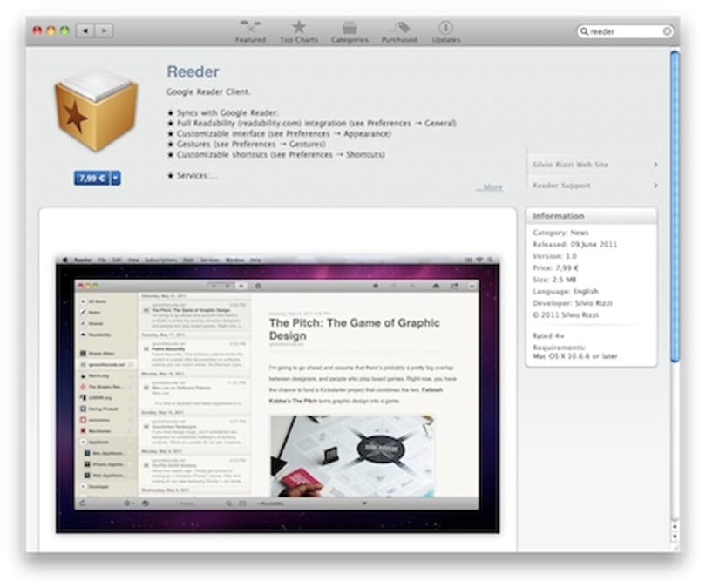Buy Reeder with the 7,99 € button
This screenshot has height=588, width=706.
click(x=92, y=179)
